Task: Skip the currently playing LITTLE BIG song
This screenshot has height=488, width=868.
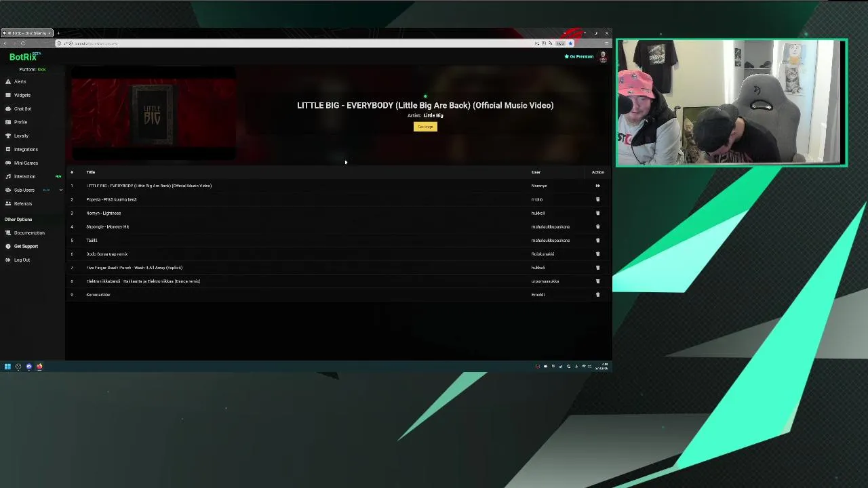Action: (x=597, y=186)
